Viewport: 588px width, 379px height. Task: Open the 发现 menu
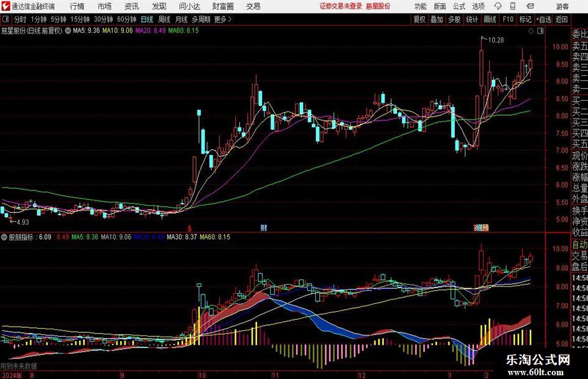click(x=159, y=6)
